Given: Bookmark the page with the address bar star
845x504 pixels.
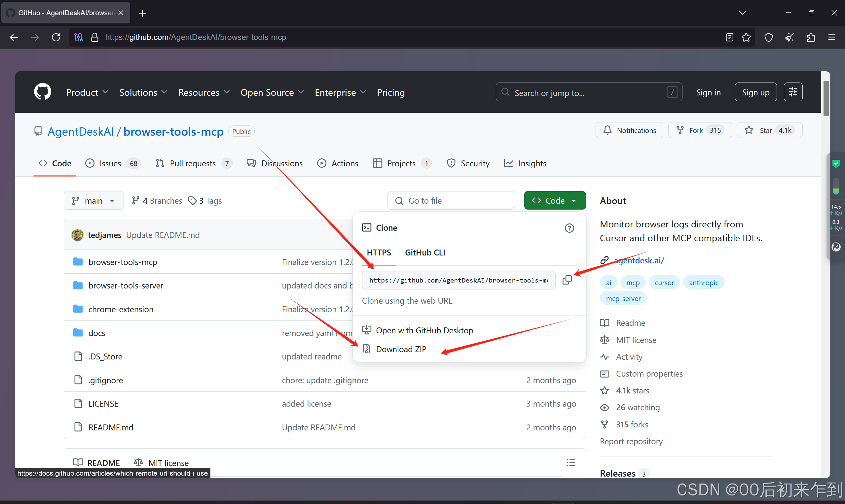Looking at the screenshot, I should pos(746,37).
